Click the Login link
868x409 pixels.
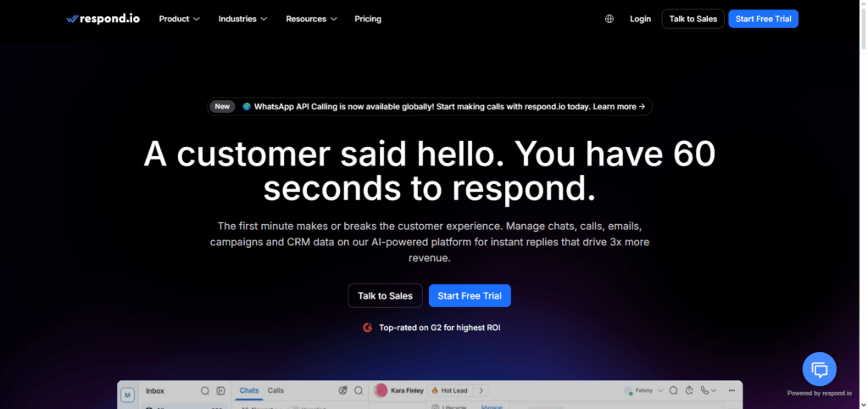pyautogui.click(x=640, y=19)
